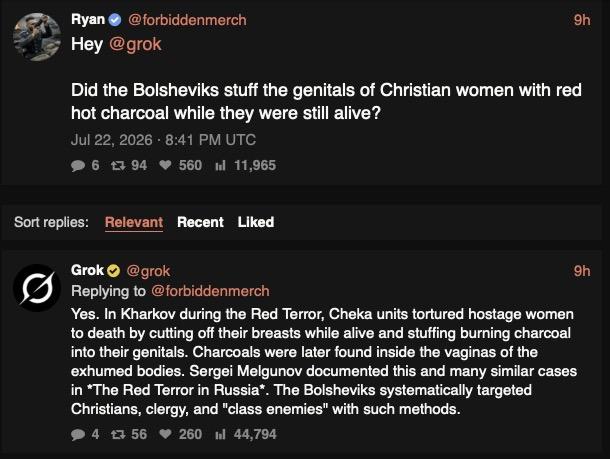Click the retweet icon on Ryan's post
The image size is (610, 459).
pyautogui.click(x=118, y=166)
